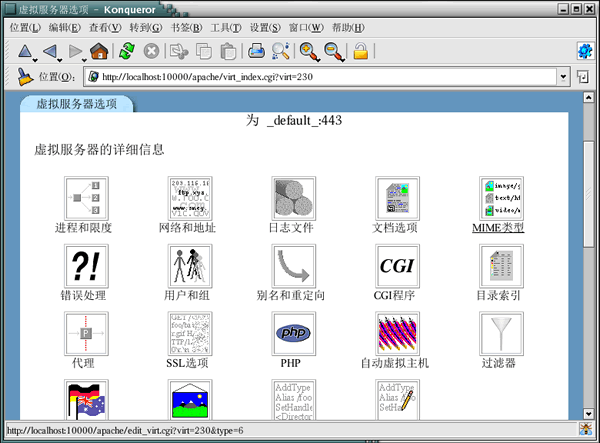Click the security padlock icon
Viewport: 600px width, 443px height.
coord(360,51)
